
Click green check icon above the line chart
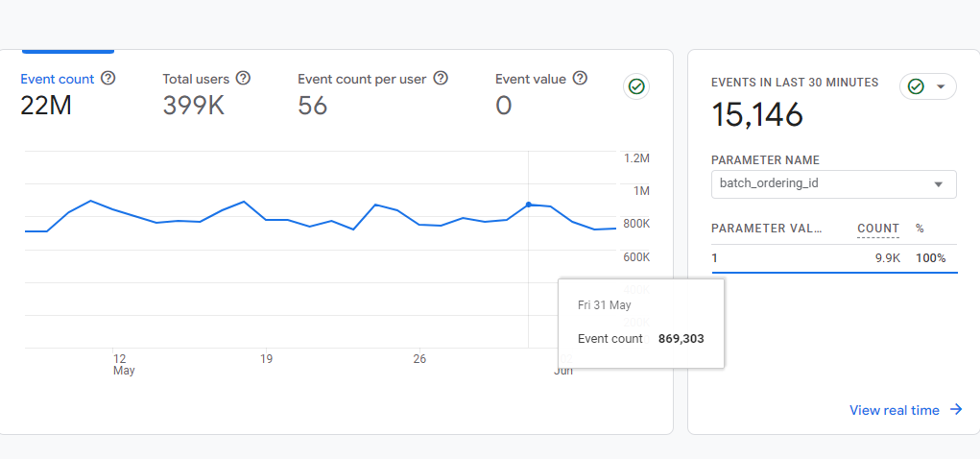pyautogui.click(x=635, y=87)
